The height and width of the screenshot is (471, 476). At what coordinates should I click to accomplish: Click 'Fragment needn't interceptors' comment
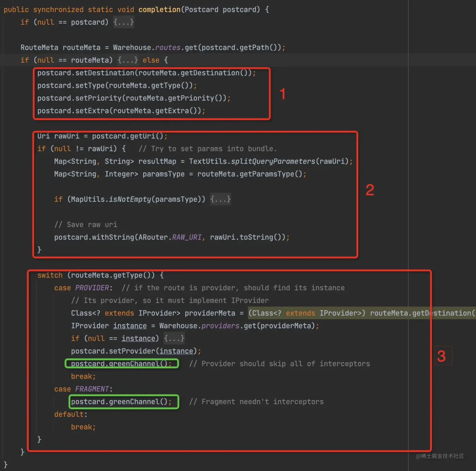coord(256,402)
